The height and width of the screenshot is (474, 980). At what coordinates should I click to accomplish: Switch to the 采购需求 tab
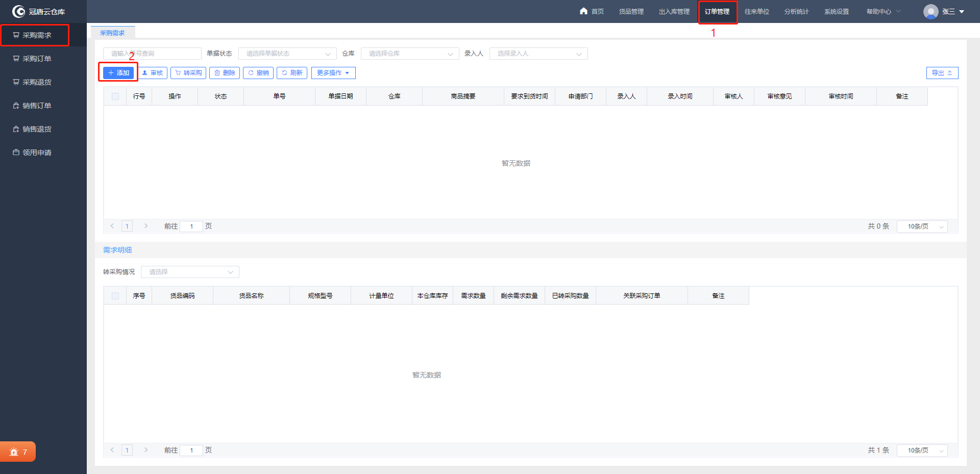click(x=112, y=33)
